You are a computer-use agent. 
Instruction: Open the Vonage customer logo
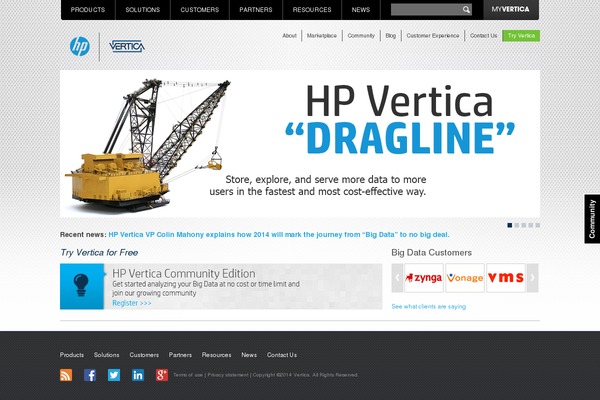tap(465, 278)
